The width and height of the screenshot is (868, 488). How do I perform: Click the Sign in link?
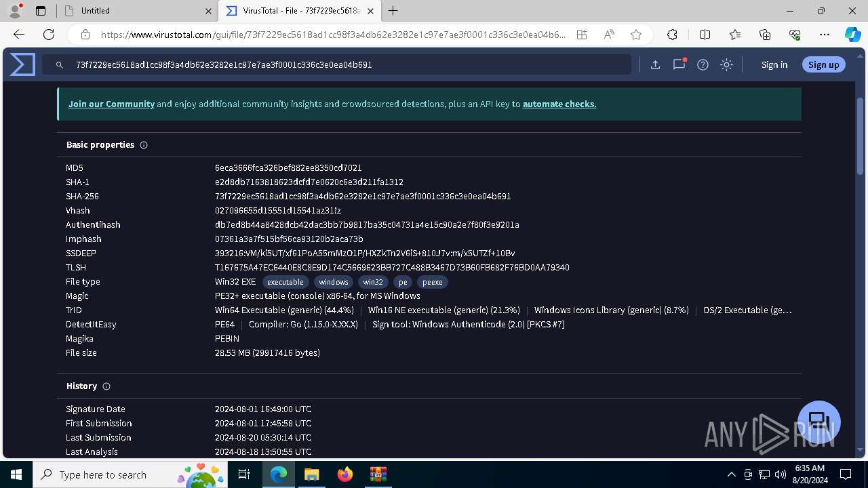pos(774,65)
